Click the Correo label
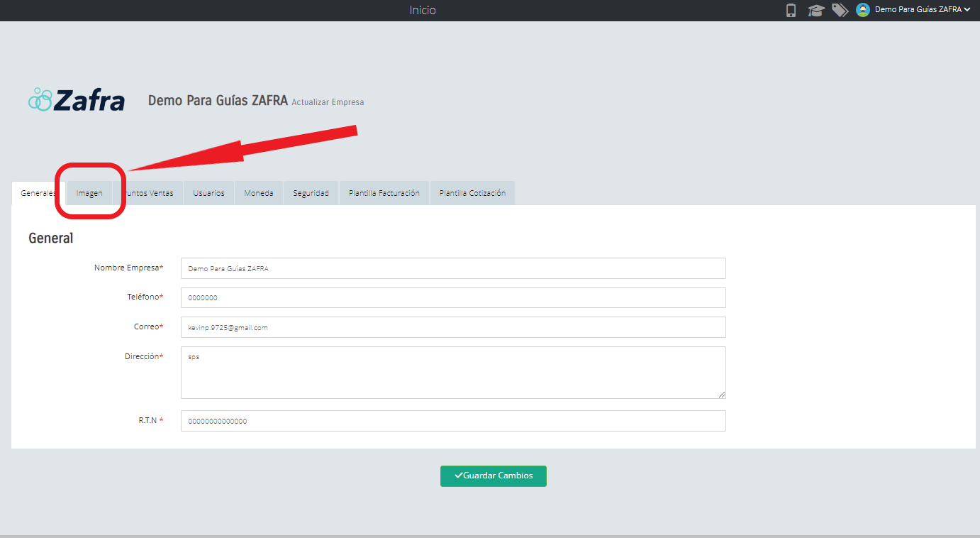Image resolution: width=980 pixels, height=538 pixels. click(x=148, y=326)
